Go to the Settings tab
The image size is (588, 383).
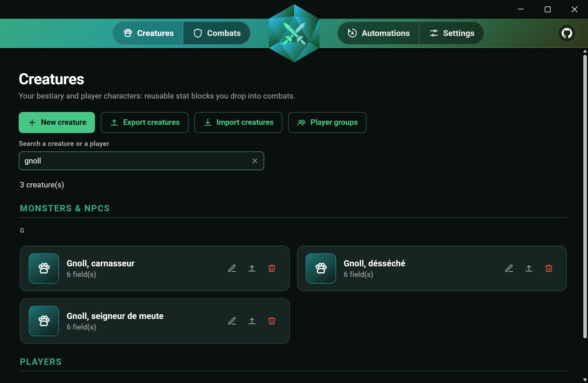(452, 33)
